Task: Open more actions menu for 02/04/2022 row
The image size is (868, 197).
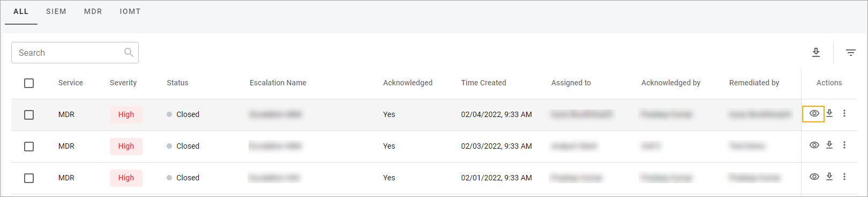Action: click(844, 113)
